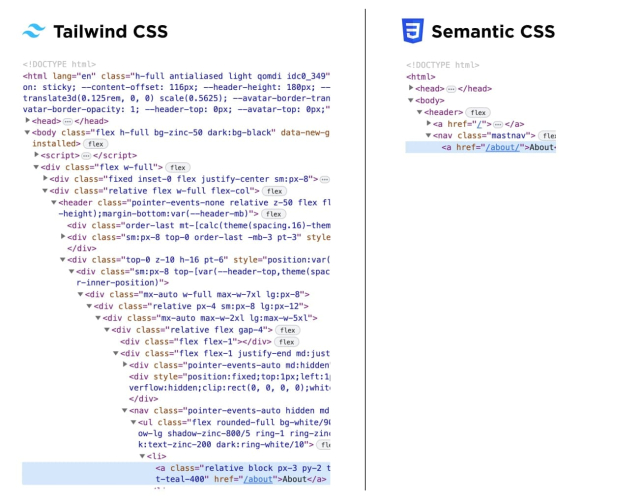640x501 pixels.
Task: Open the /about link in Tailwind markup
Action: (x=258, y=479)
